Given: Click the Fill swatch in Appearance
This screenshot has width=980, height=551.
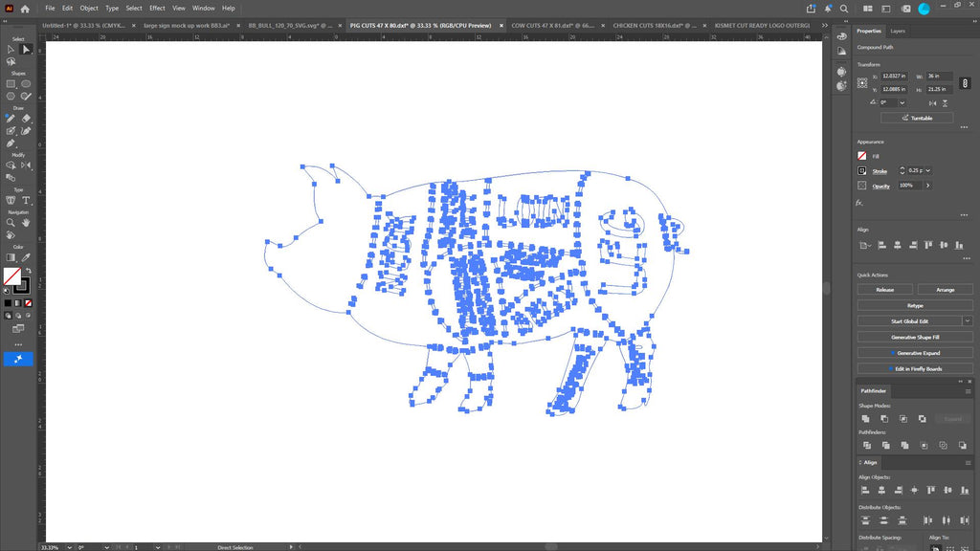Looking at the screenshot, I should pyautogui.click(x=862, y=156).
